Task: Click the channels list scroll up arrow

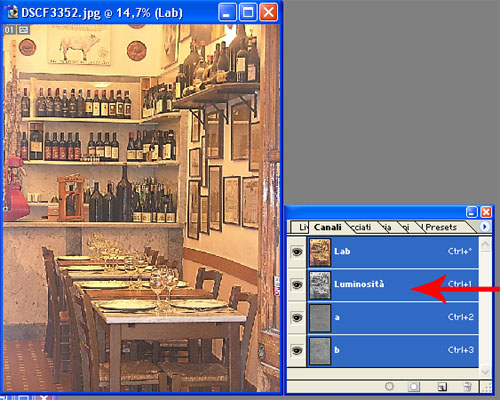Action: click(485, 245)
